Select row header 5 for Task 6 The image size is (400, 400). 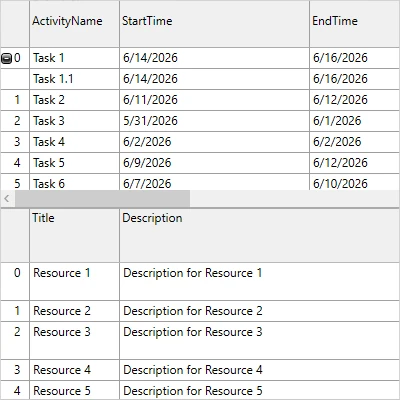(15, 182)
